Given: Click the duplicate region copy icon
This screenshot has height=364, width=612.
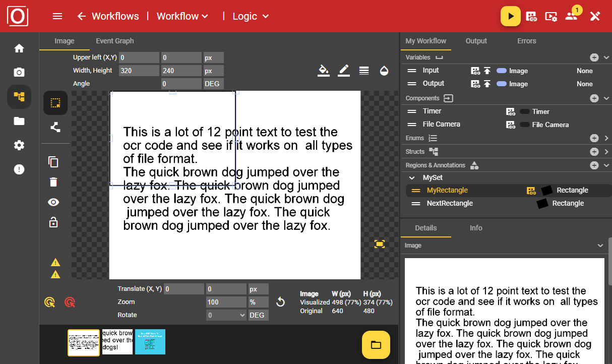Looking at the screenshot, I should [x=53, y=162].
